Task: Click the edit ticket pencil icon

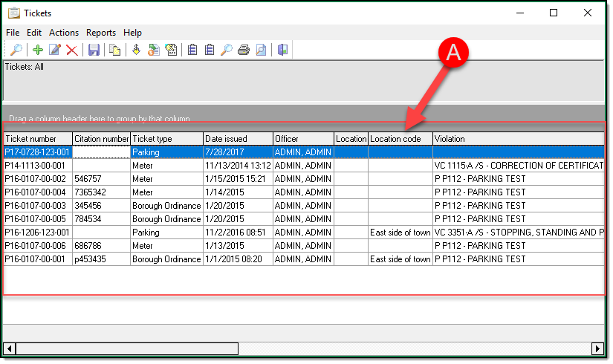Action: 54,51
